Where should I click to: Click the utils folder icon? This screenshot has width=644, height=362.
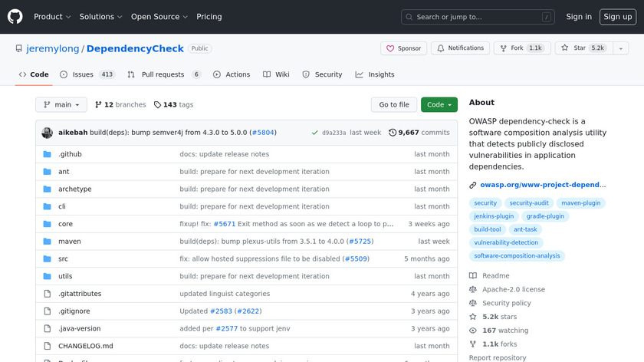(x=48, y=276)
